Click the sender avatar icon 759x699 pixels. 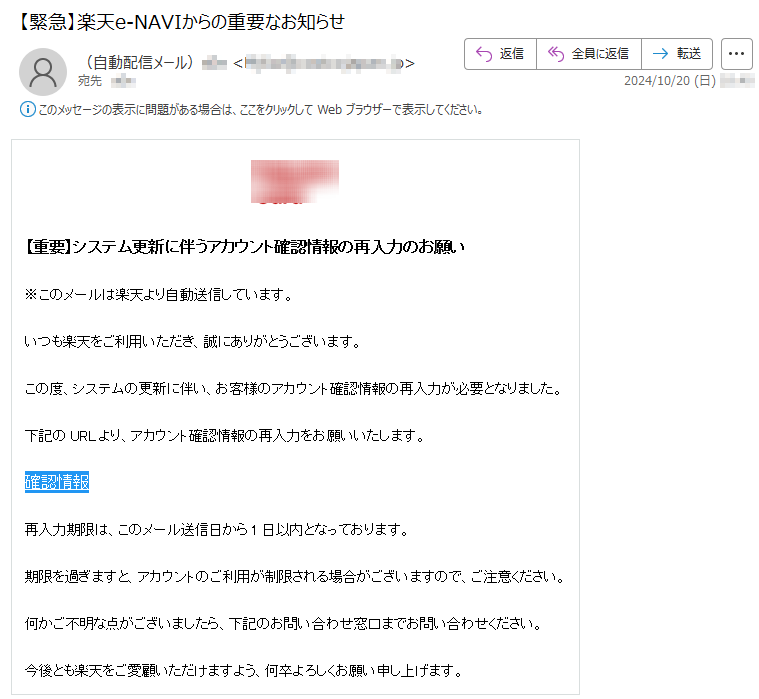43,72
